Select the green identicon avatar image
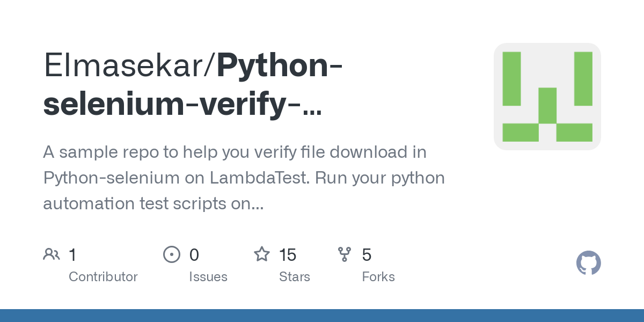Viewport: 644px width, 322px height. (547, 97)
